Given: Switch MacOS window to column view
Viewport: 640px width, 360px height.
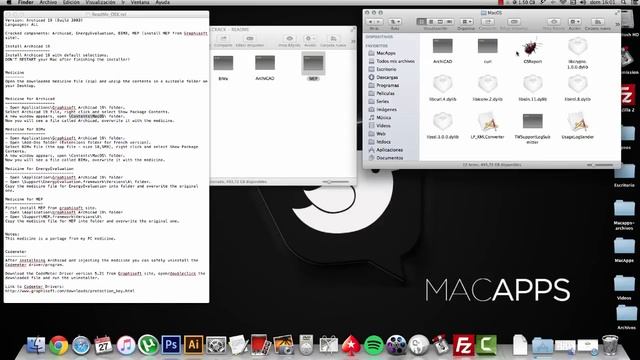Looking at the screenshot, I should pyautogui.click(x=440, y=22).
